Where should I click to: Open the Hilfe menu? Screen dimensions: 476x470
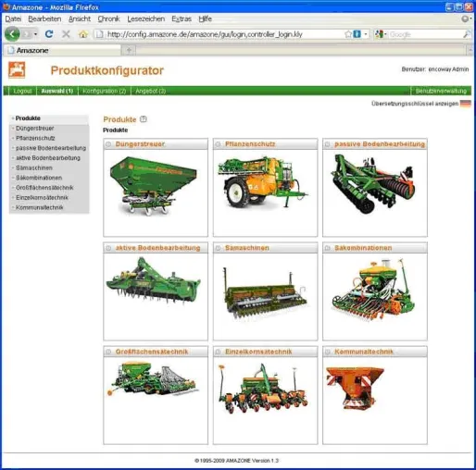[x=205, y=19]
